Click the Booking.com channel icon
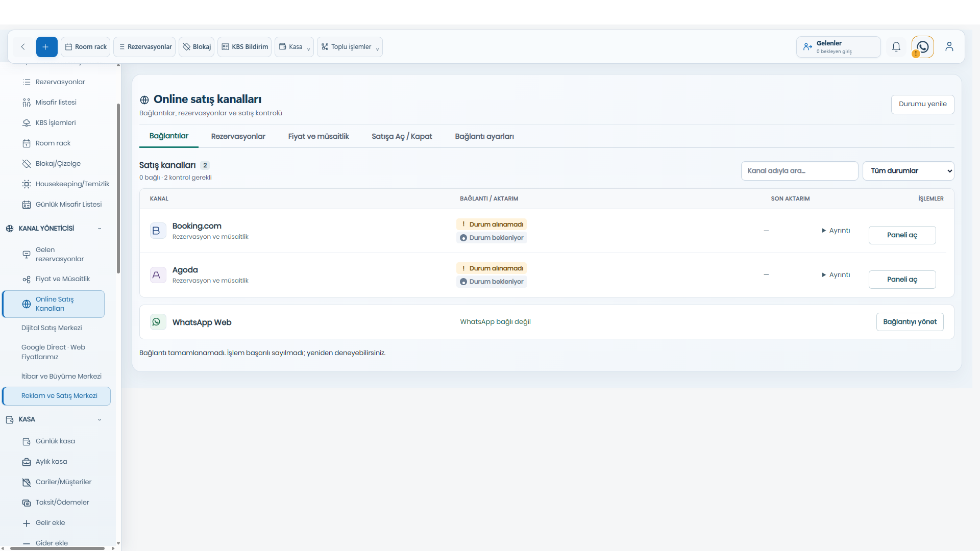This screenshot has width=980, height=551. click(x=158, y=231)
